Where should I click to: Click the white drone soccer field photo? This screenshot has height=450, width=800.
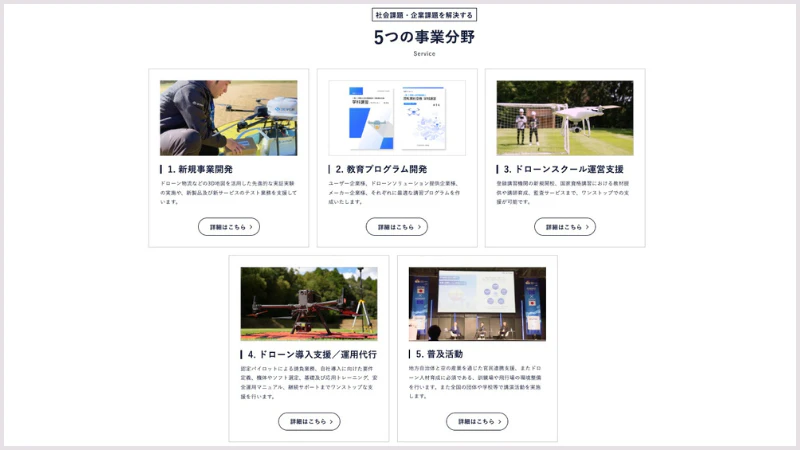[565, 118]
